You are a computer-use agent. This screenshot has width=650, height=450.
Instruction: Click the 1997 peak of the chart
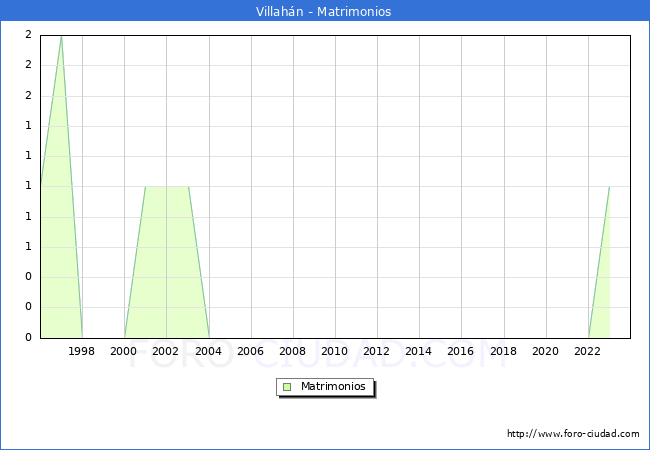coord(61,36)
